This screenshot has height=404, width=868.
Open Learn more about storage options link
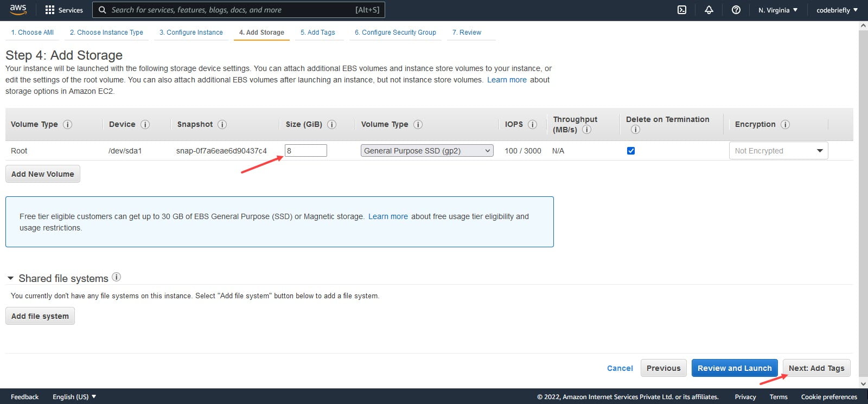(x=507, y=80)
